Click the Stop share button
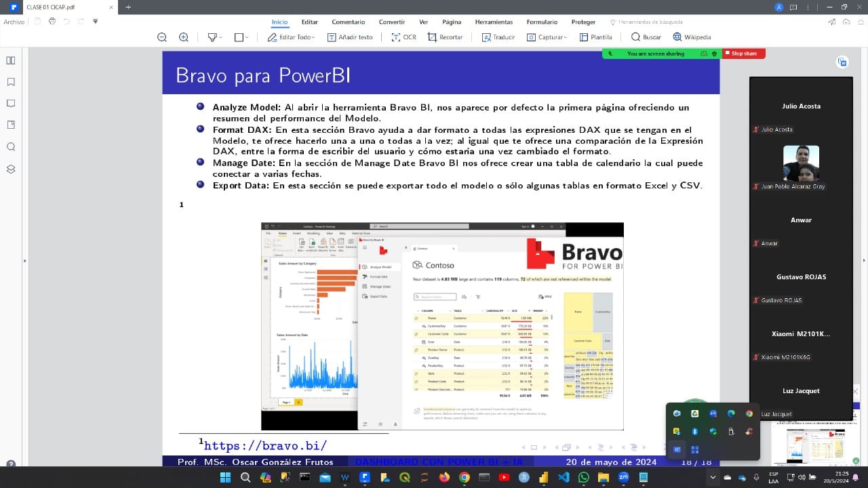 tap(743, 54)
